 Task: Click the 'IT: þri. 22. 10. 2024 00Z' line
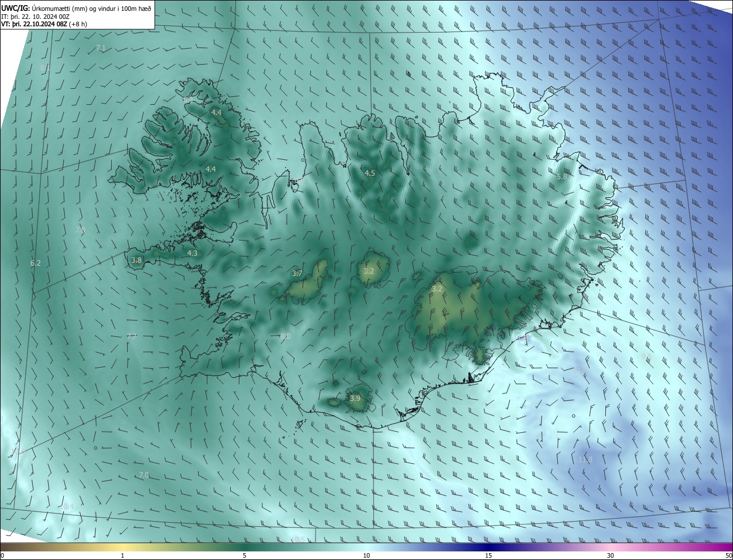tap(36, 16)
